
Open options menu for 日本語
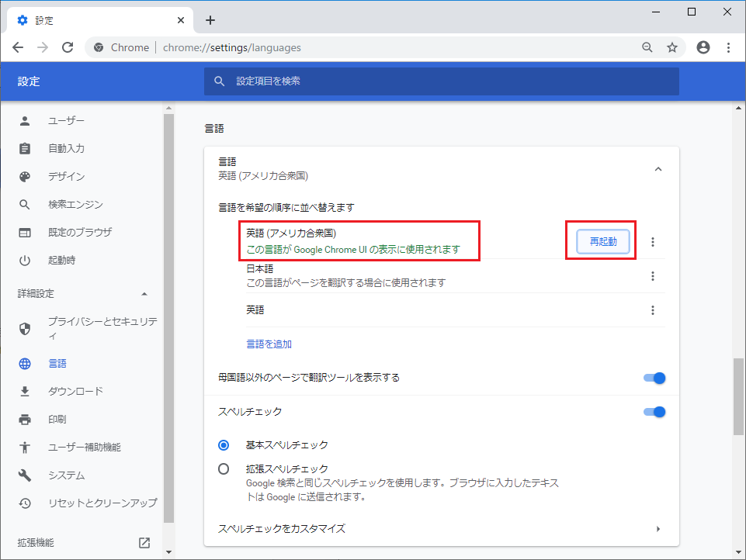pos(653,276)
